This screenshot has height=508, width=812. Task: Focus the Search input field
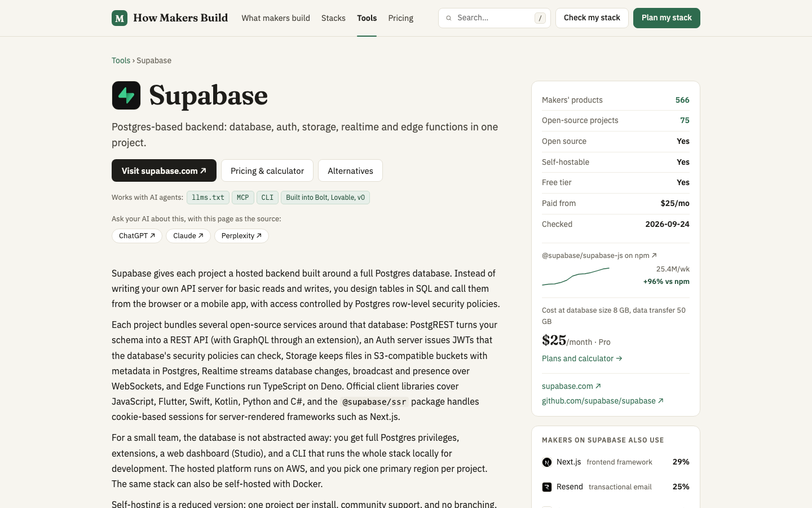[495, 18]
